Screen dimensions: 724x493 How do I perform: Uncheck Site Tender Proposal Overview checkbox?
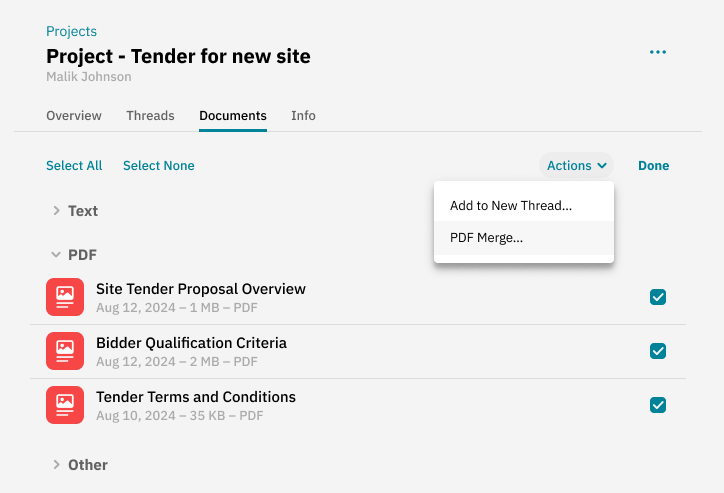658,297
